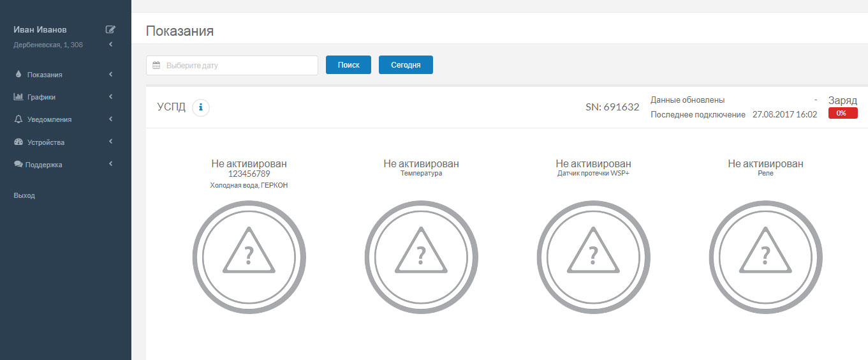Click the Последнее подключение label
Image resolution: width=868 pixels, height=360 pixels.
click(x=698, y=114)
